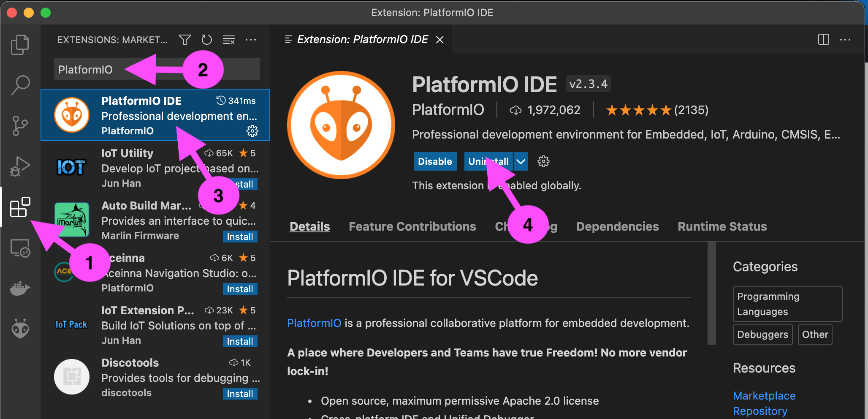Click the Other category tag

815,335
